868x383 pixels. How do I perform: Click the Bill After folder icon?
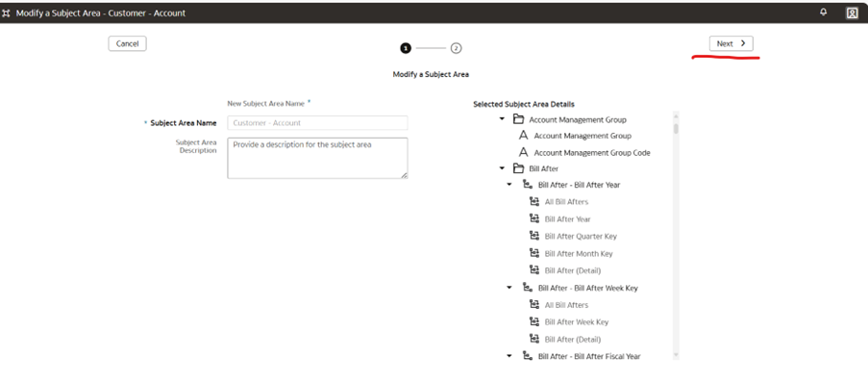tap(519, 168)
